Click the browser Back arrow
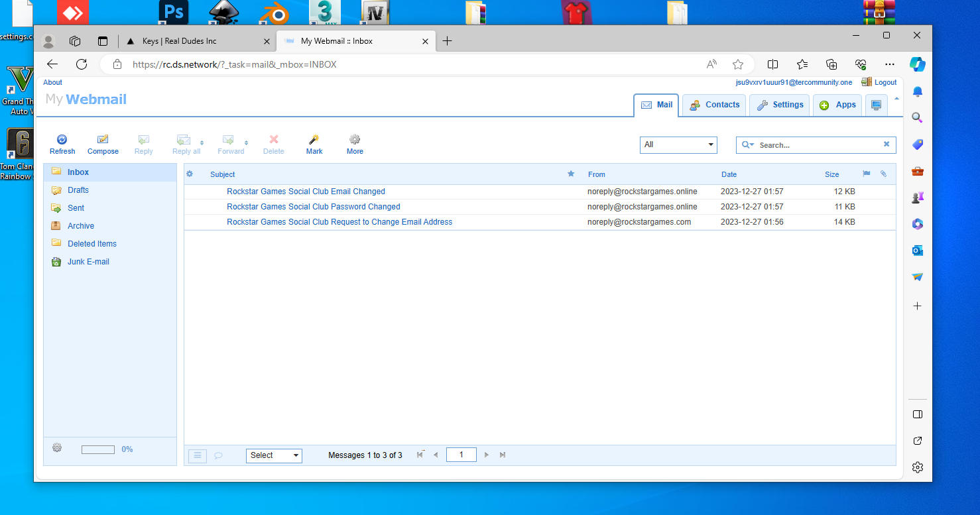The height and width of the screenshot is (515, 980). pyautogui.click(x=52, y=64)
